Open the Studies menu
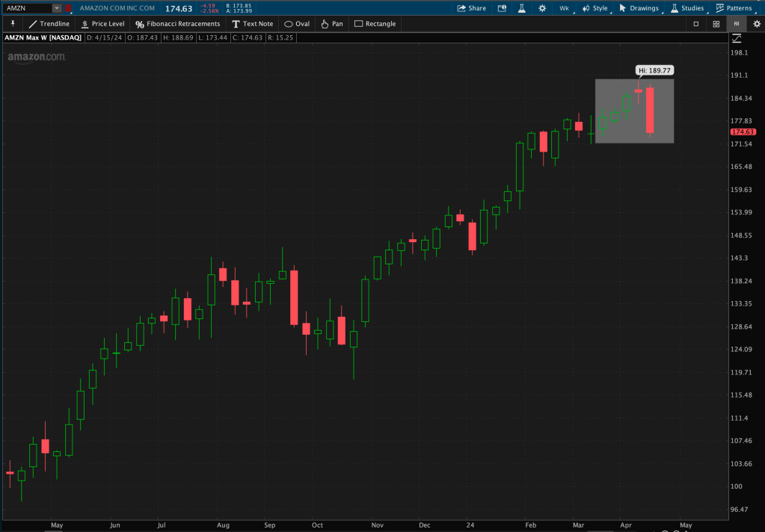 click(x=686, y=8)
